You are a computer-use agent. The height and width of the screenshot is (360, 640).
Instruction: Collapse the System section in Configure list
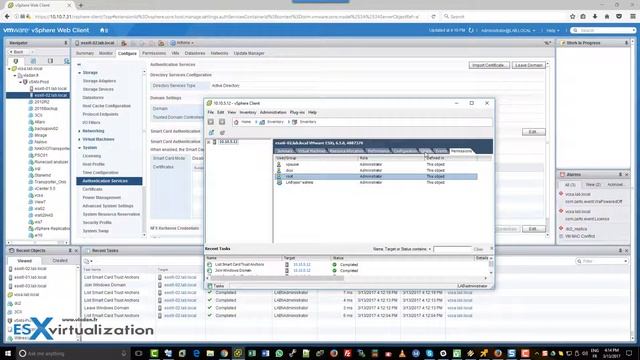coord(80,148)
